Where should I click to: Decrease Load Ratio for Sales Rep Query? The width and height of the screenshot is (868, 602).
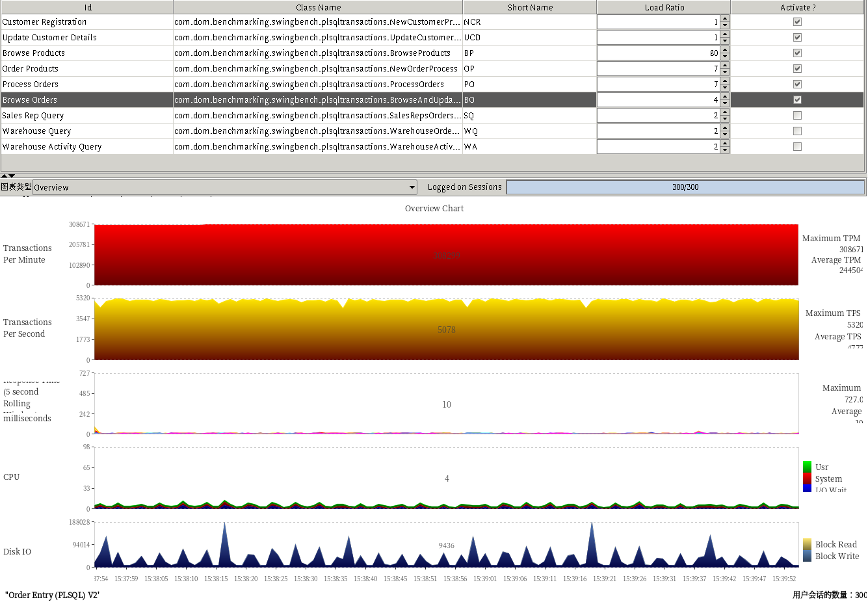(x=725, y=119)
